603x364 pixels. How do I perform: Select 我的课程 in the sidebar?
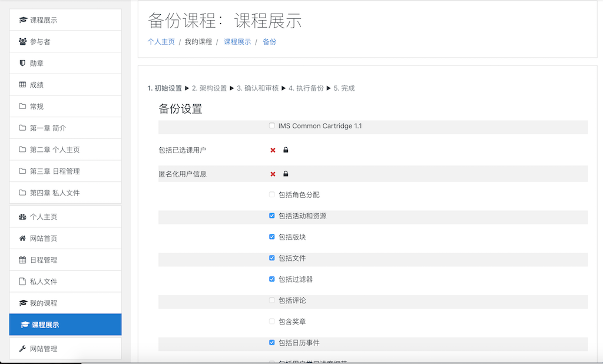[x=65, y=303]
